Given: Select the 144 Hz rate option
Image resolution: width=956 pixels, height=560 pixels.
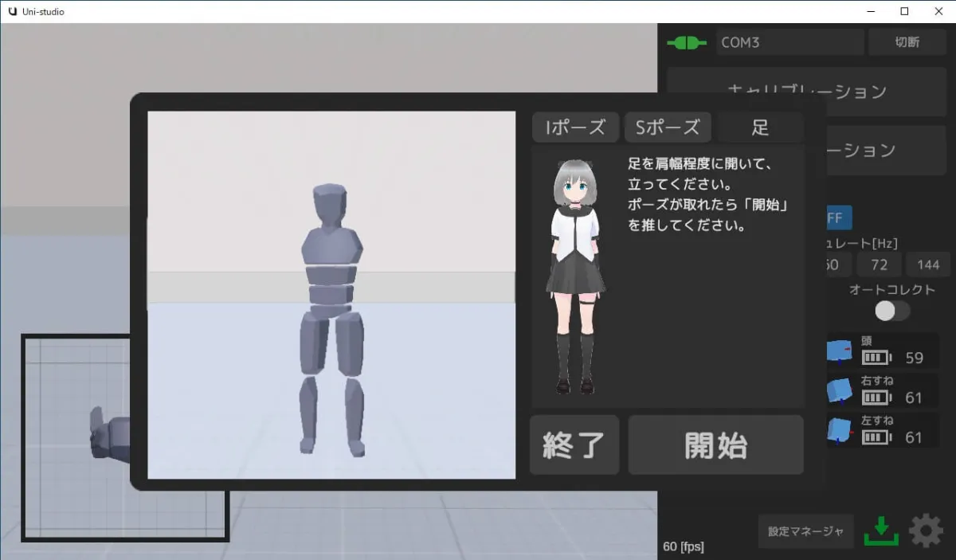Looking at the screenshot, I should [928, 264].
